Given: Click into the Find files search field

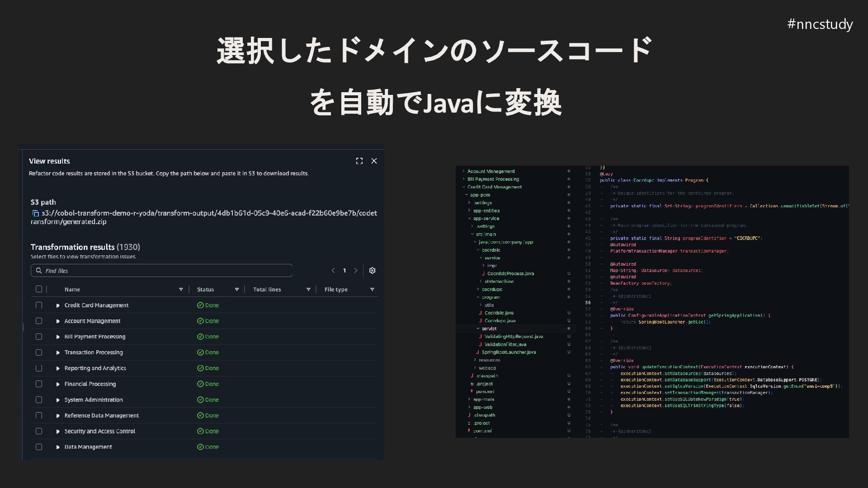Looking at the screenshot, I should click(167, 271).
